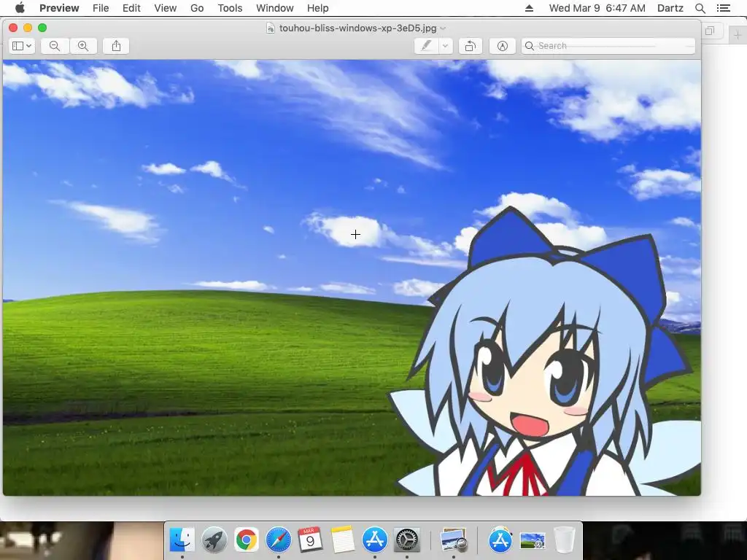Open the Window menu
The image size is (747, 560).
coord(275,8)
